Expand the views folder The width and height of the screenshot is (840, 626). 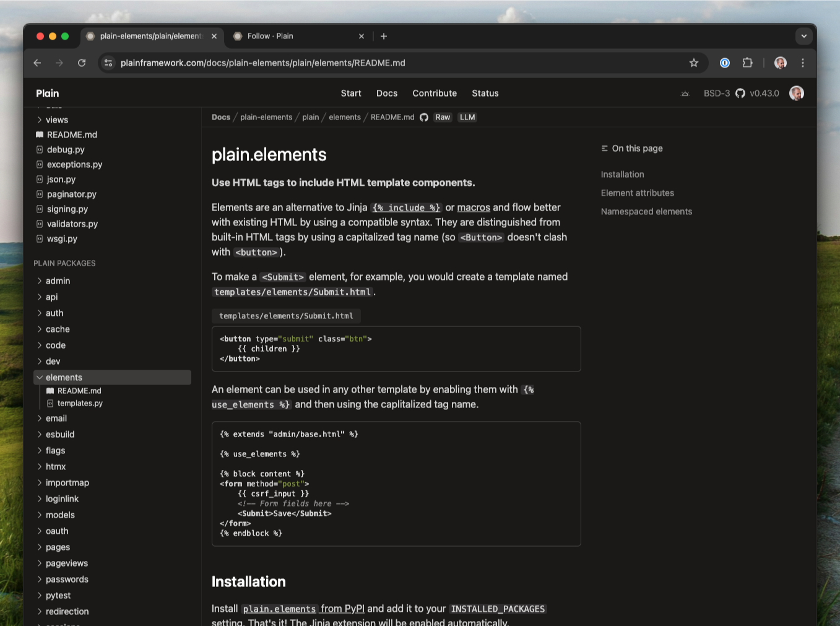[x=57, y=120]
